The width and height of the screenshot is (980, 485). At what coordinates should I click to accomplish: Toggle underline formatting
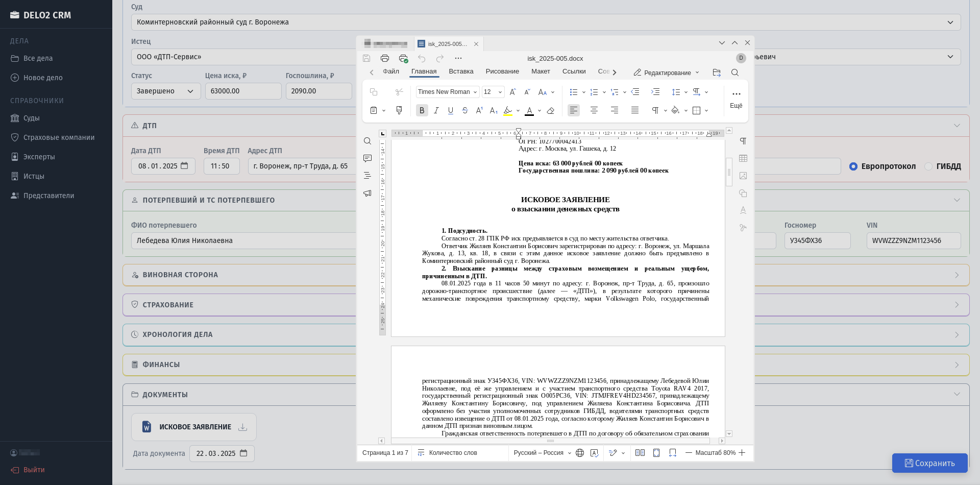451,110
